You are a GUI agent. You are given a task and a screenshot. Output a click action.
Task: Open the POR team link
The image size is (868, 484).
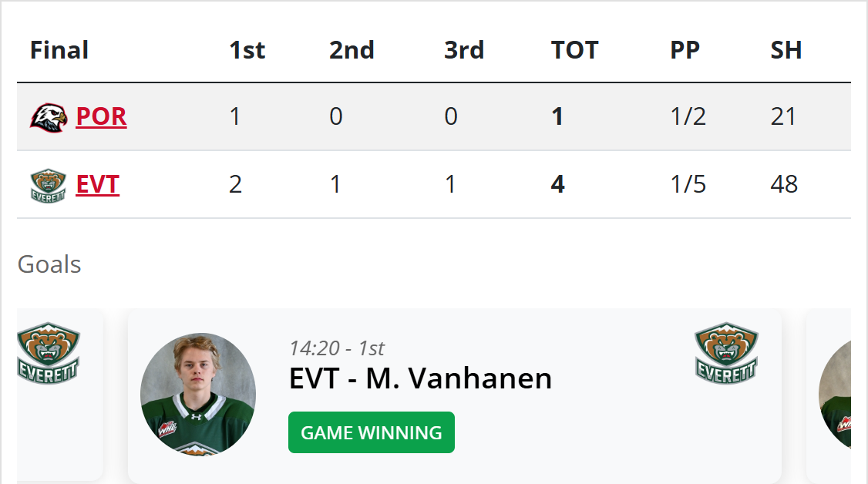click(101, 116)
